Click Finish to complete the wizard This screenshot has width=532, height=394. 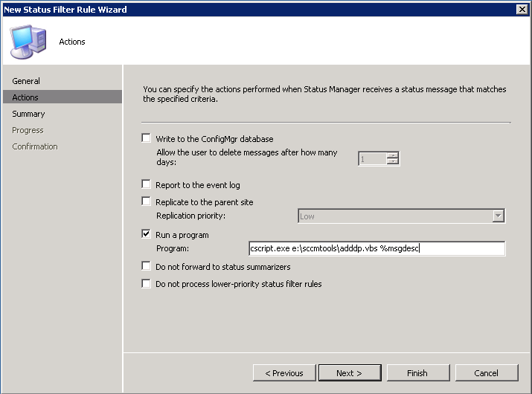(x=417, y=373)
